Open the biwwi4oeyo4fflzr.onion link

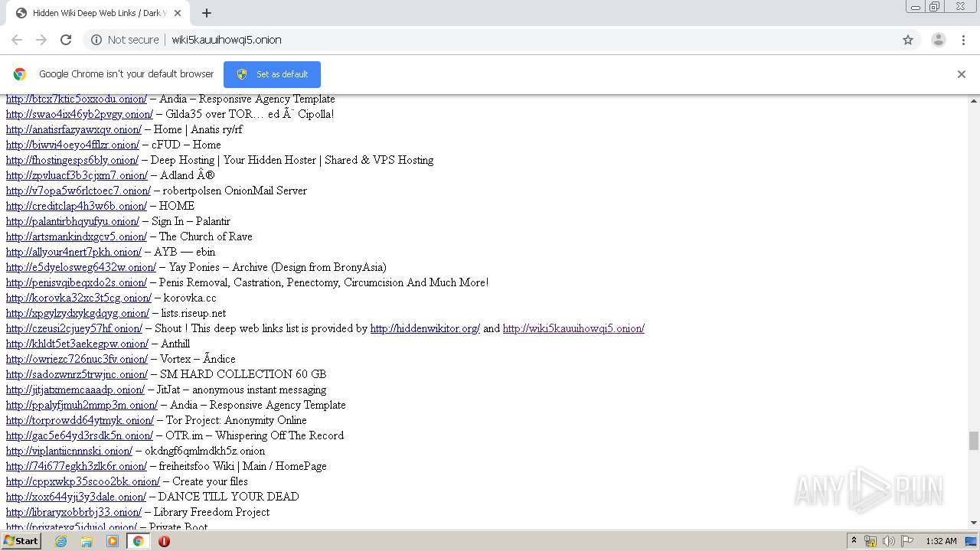[73, 145]
